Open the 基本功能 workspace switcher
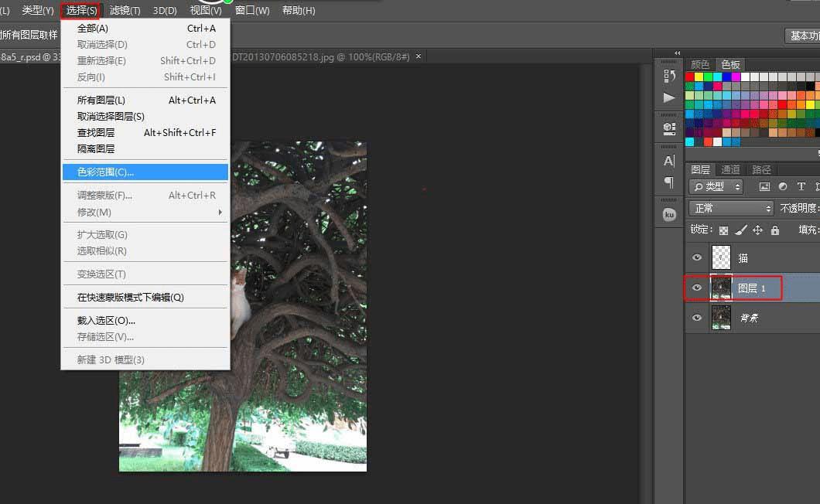 tap(803, 36)
